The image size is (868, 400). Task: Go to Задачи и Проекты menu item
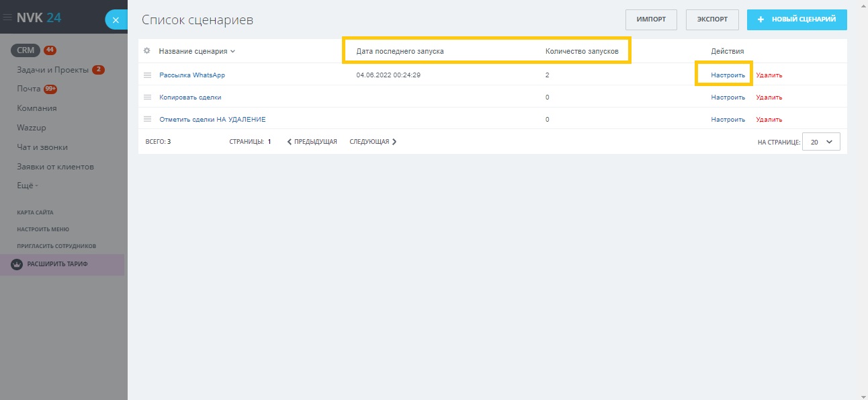pyautogui.click(x=52, y=70)
